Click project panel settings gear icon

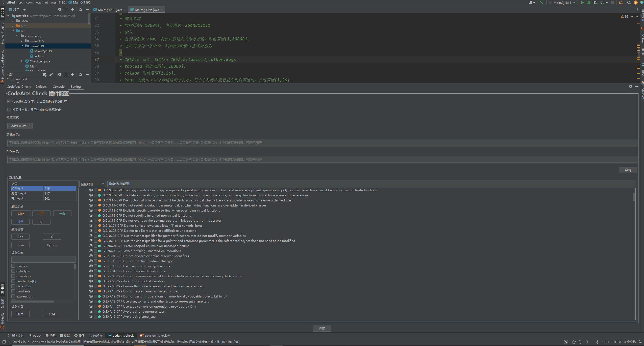[x=81, y=10]
